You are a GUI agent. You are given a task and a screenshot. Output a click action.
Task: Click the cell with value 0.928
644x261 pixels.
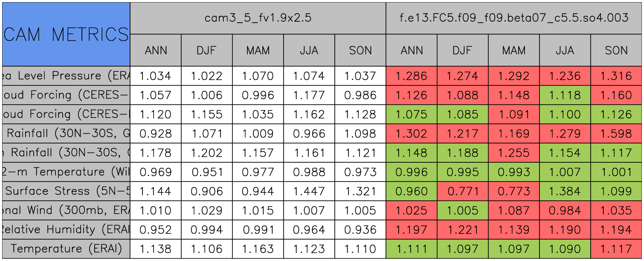click(156, 134)
